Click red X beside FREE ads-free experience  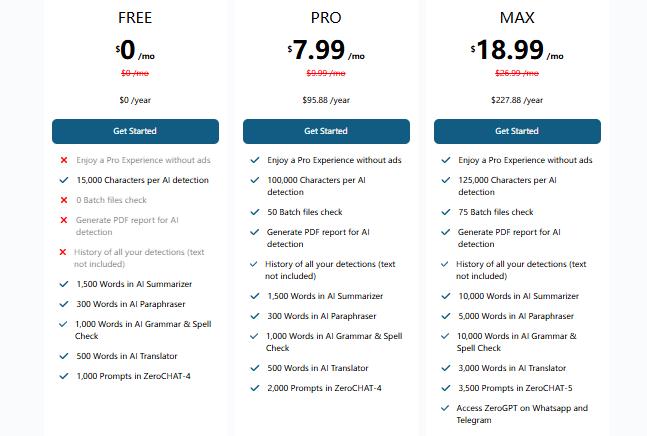[64, 160]
